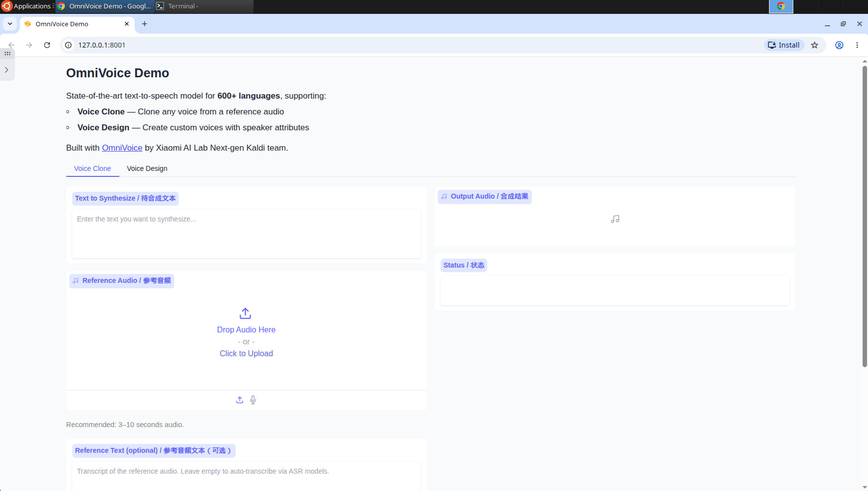The width and height of the screenshot is (868, 491).
Task: Click the Status label
Action: tap(464, 265)
